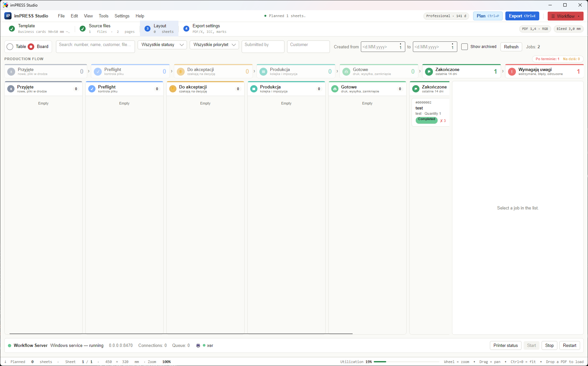The width and height of the screenshot is (588, 366).
Task: Click the Restart server button
Action: click(x=570, y=345)
